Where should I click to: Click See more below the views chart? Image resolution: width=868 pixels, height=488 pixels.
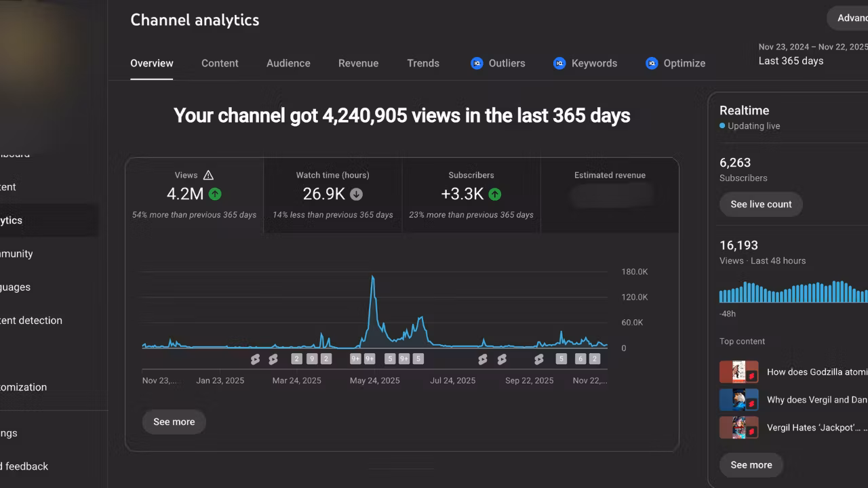174,422
